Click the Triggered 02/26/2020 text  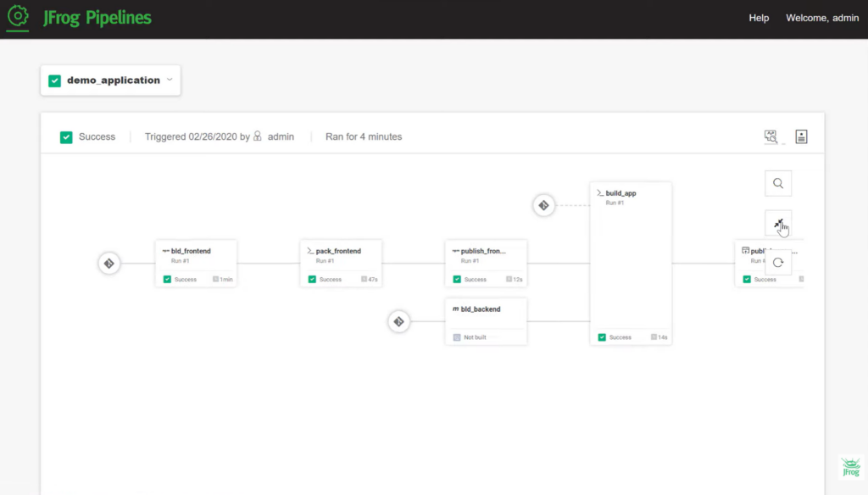191,136
